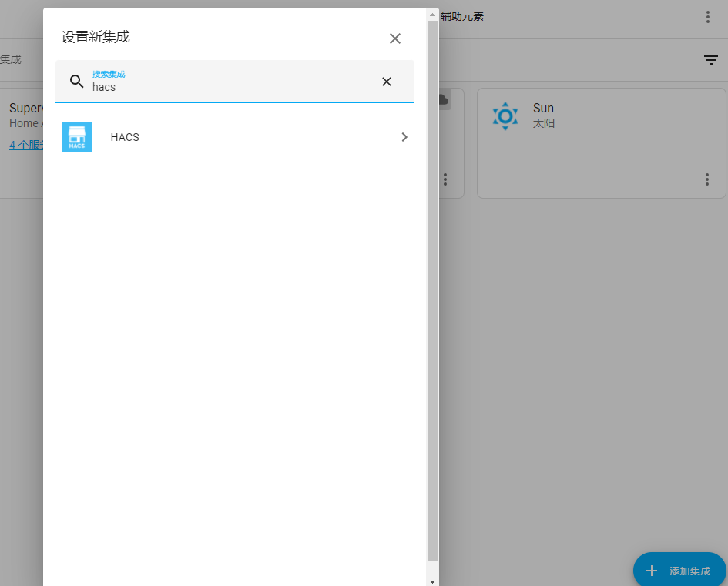
Task: Select the HACS result label
Action: coord(125,137)
